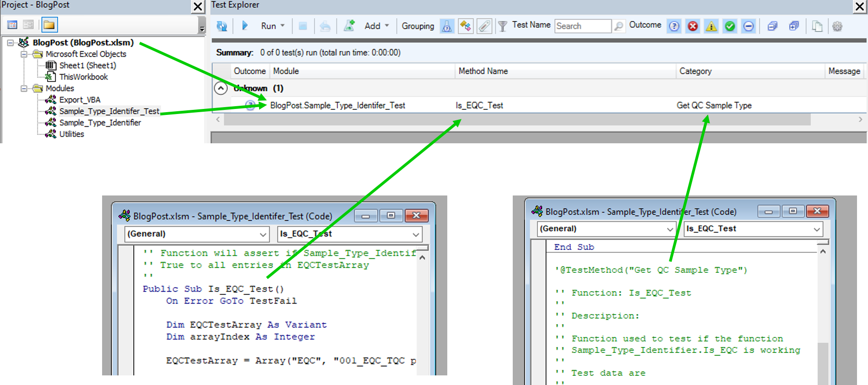Click the Add test flask icon
The image size is (868, 385).
coord(349,26)
